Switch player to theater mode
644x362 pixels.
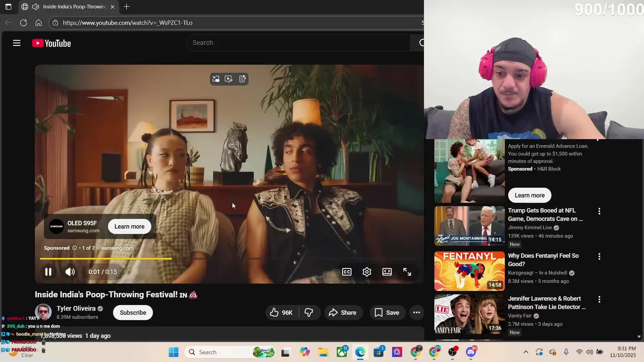[387, 272]
